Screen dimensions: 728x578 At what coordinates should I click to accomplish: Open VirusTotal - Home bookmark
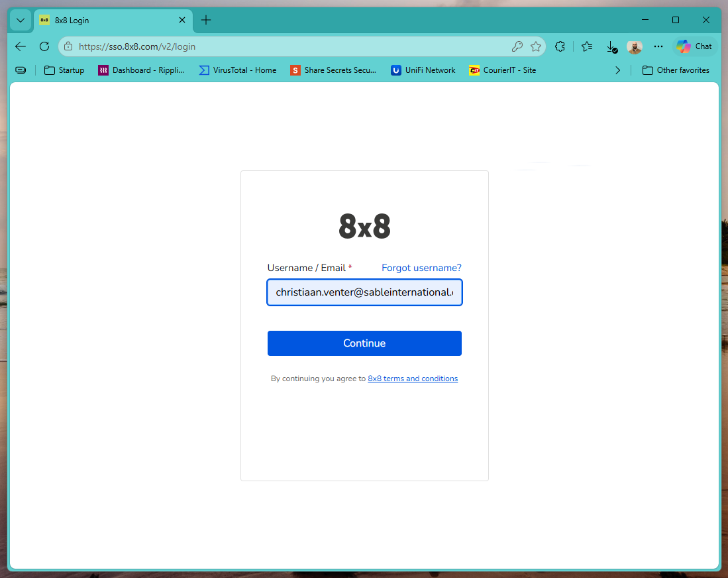point(238,70)
